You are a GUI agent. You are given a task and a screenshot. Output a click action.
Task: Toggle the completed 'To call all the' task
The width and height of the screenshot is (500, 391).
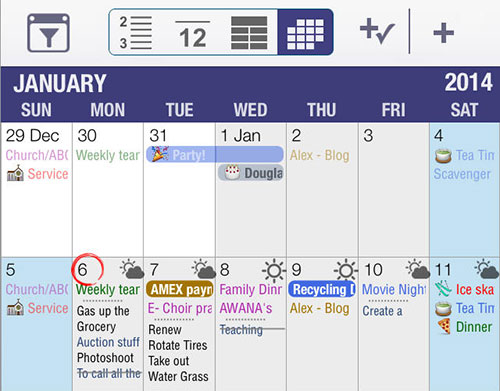[109, 373]
